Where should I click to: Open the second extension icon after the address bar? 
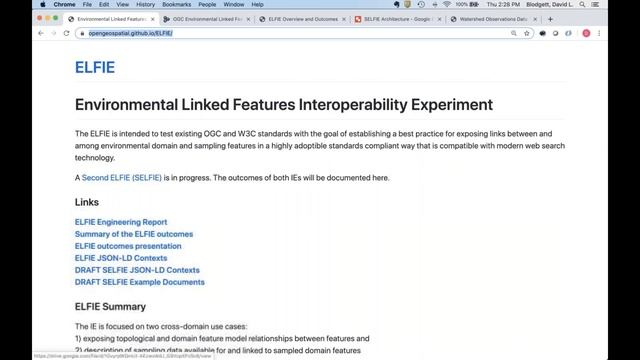coord(556,33)
